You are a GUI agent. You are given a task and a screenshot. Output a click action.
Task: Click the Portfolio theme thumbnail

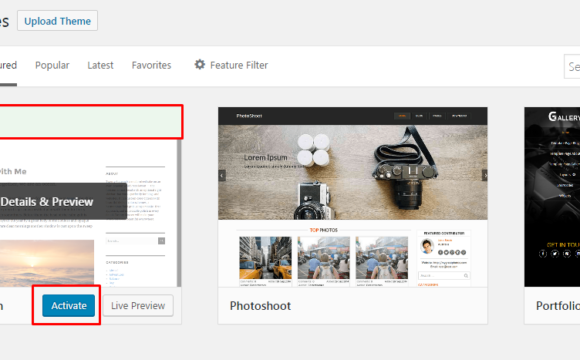(x=552, y=197)
